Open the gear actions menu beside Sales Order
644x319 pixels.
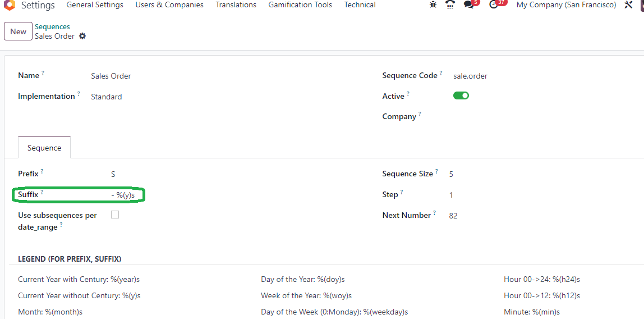pyautogui.click(x=82, y=36)
